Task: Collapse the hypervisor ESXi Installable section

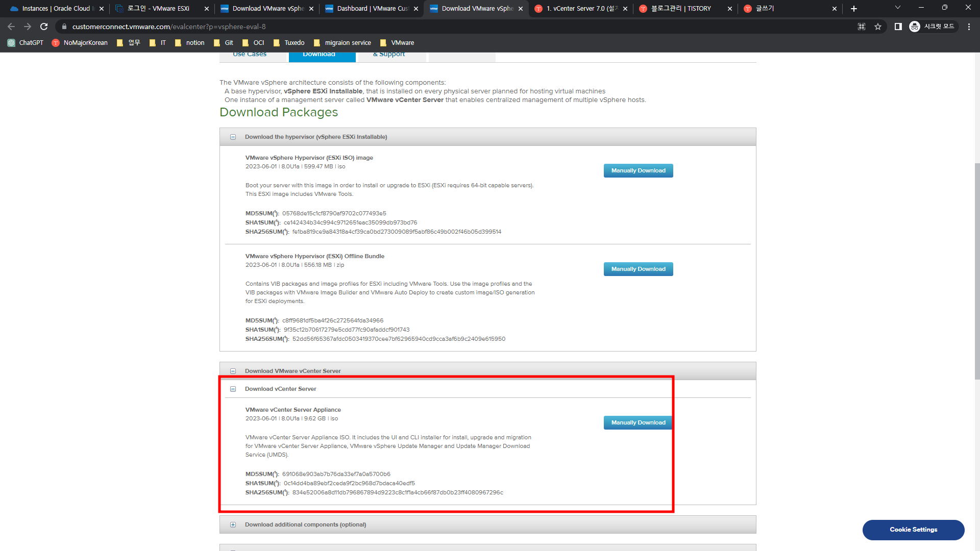Action: pos(233,137)
